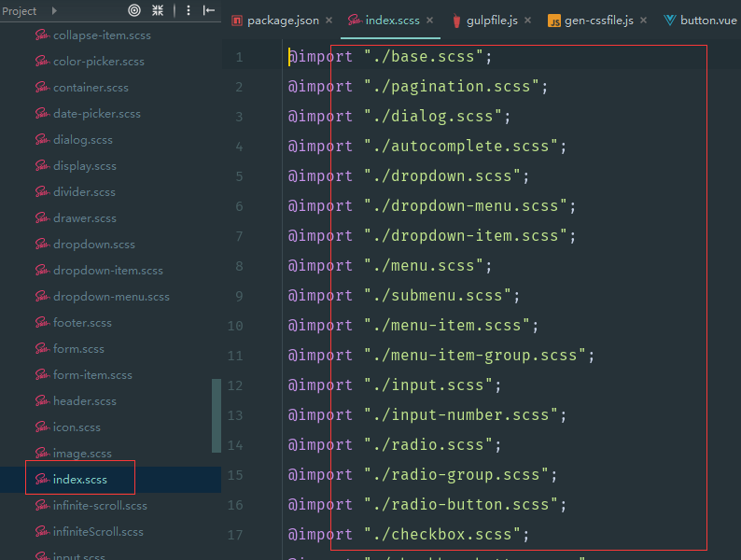Select container.scss in the project tree
741x560 pixels.
point(91,88)
